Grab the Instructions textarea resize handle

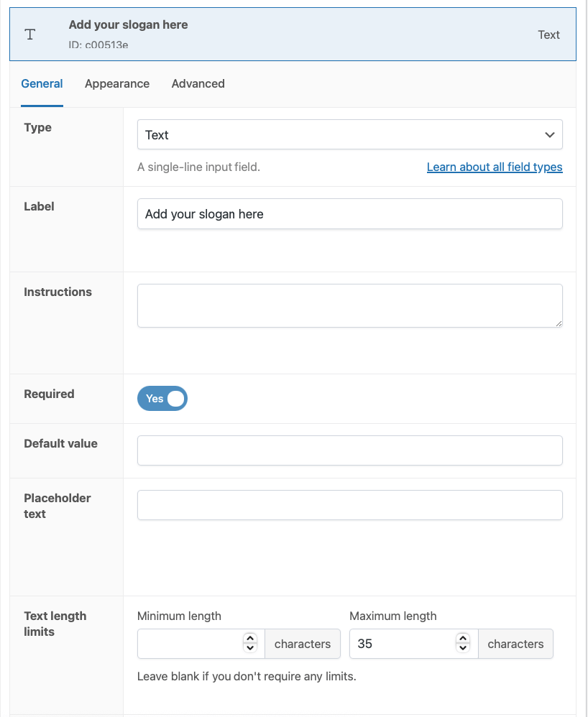(558, 323)
